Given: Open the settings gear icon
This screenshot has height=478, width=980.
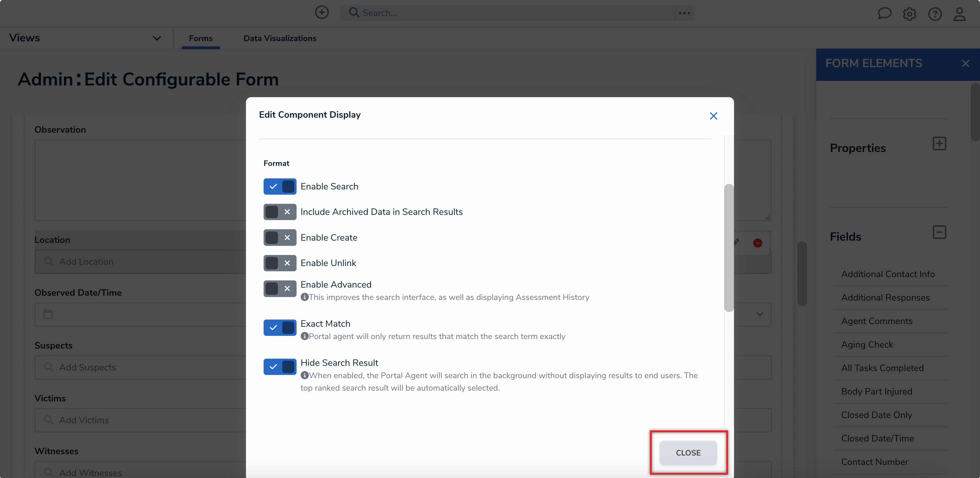Looking at the screenshot, I should (x=909, y=14).
